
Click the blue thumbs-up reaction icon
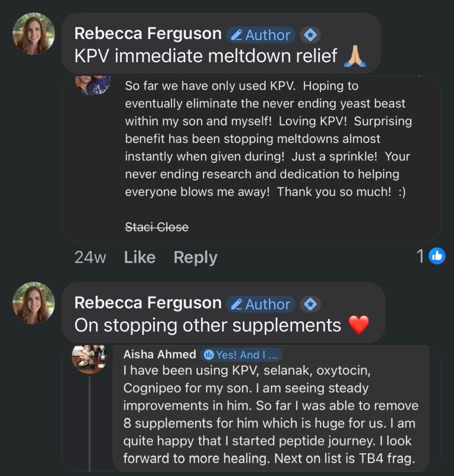[437, 256]
